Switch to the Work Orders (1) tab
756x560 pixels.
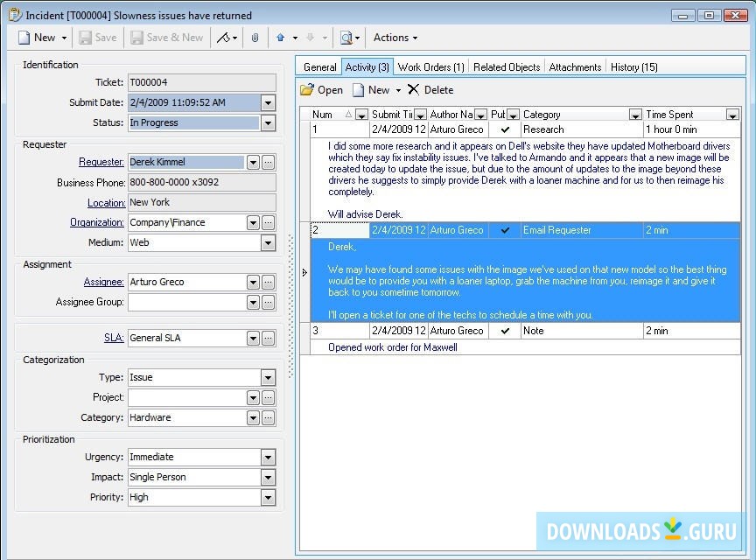[430, 67]
